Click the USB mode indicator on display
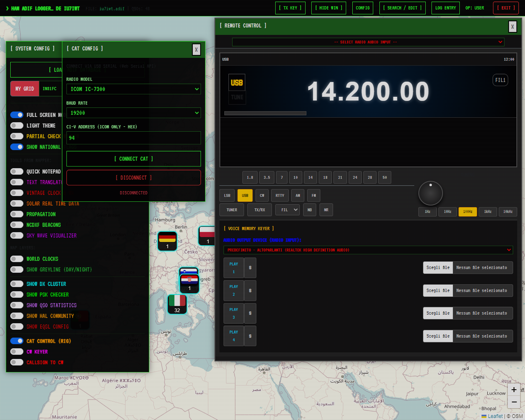 coord(237,82)
